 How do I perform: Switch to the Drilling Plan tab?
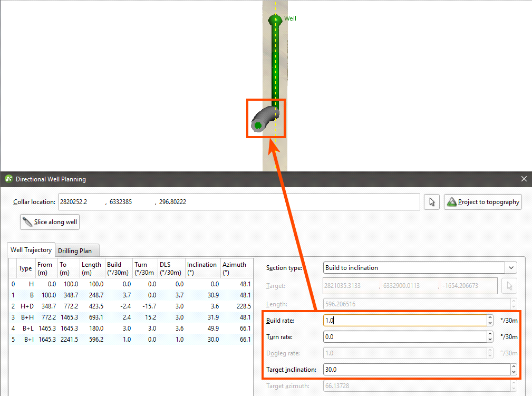point(78,250)
